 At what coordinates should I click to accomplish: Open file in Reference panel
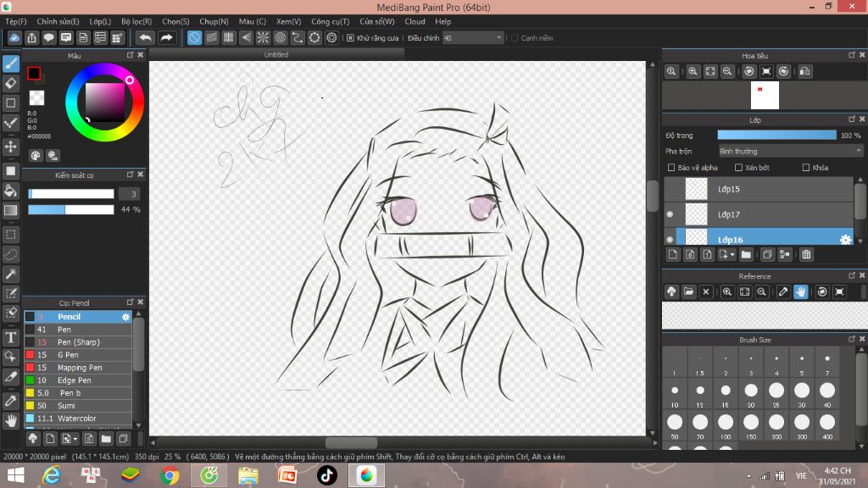688,291
